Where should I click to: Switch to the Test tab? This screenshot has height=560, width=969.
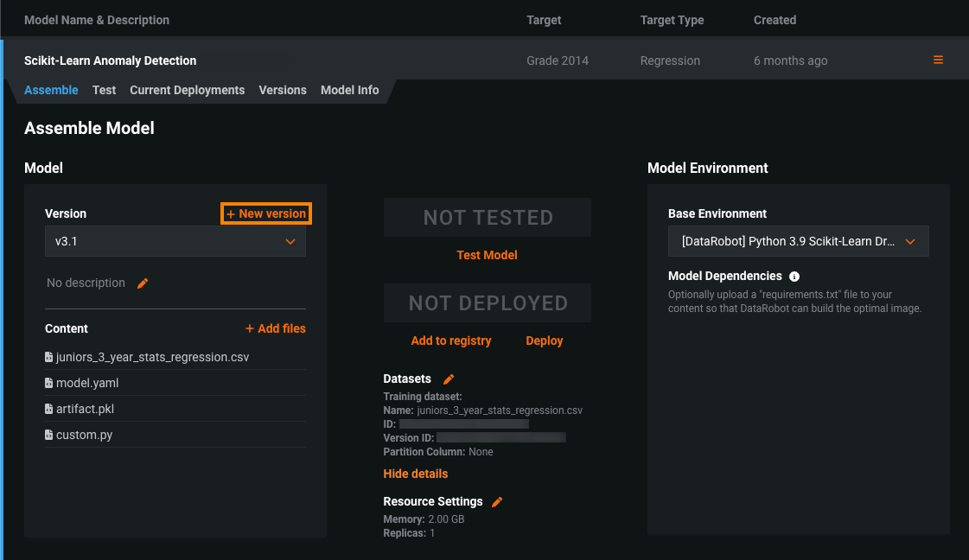coord(104,90)
